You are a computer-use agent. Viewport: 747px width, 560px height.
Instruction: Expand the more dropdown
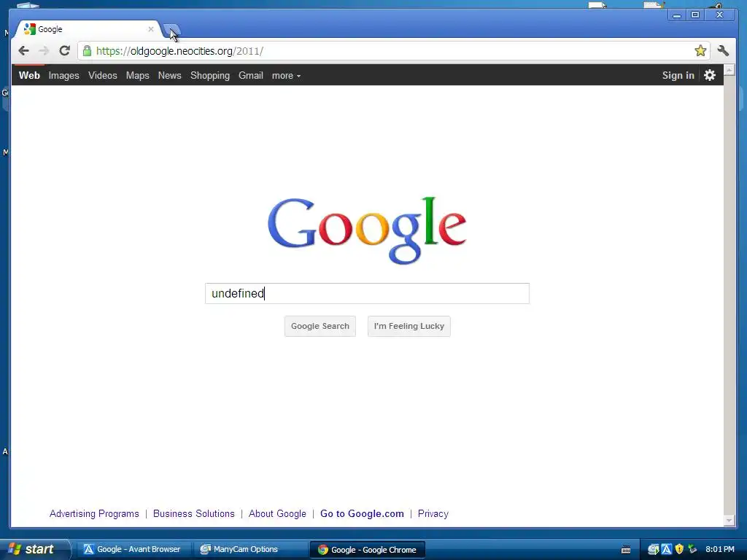[286, 75]
